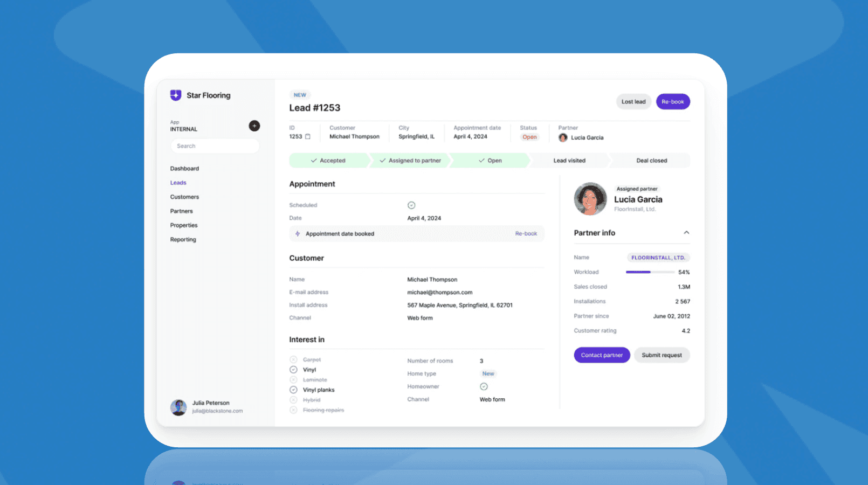
Task: Click Lucia Garcia's avatar in the lead header
Action: point(563,137)
